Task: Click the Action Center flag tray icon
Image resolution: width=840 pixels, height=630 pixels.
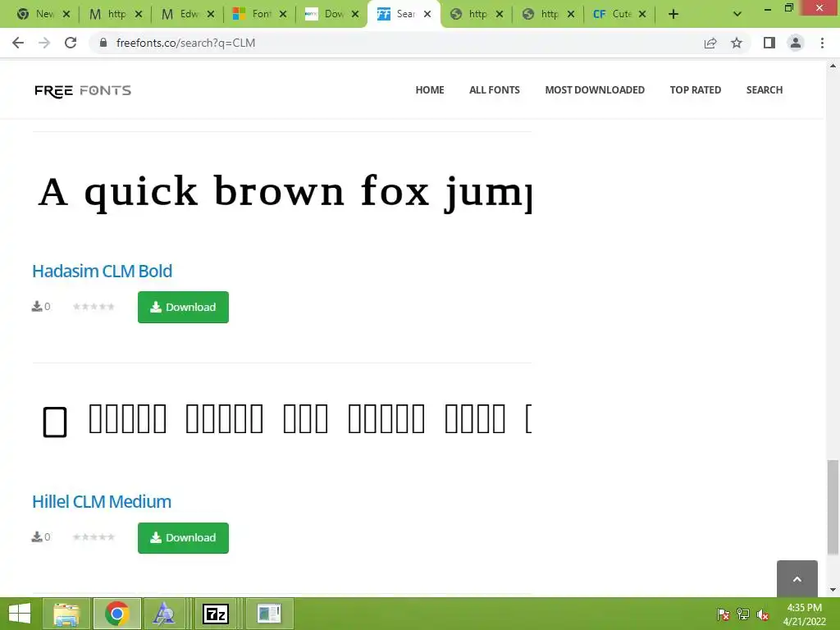Action: pyautogui.click(x=724, y=614)
